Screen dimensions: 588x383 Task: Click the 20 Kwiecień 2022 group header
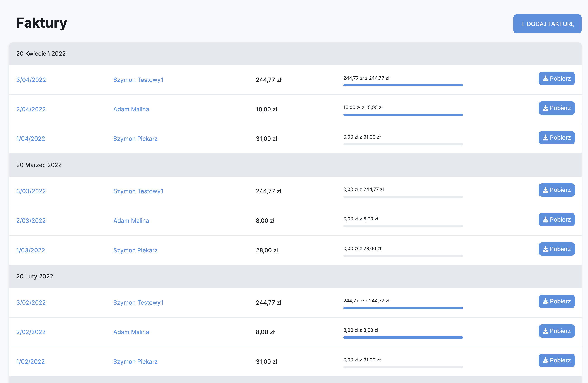coord(41,54)
